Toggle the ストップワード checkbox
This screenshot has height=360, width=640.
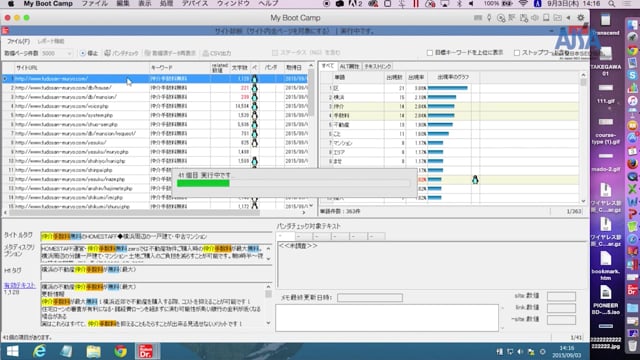[517, 53]
